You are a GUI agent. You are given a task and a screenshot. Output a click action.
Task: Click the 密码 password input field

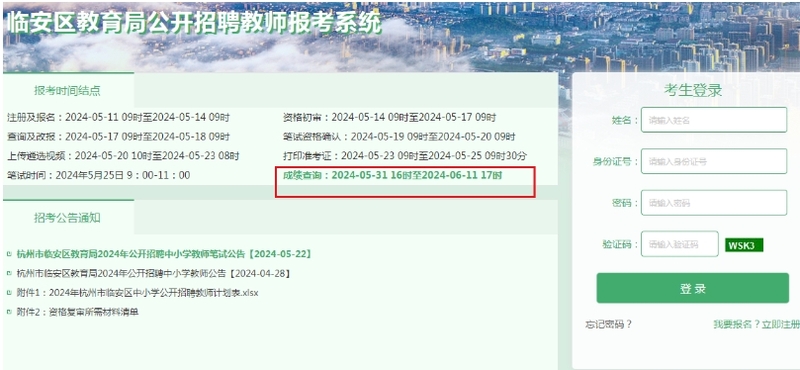coord(714,203)
